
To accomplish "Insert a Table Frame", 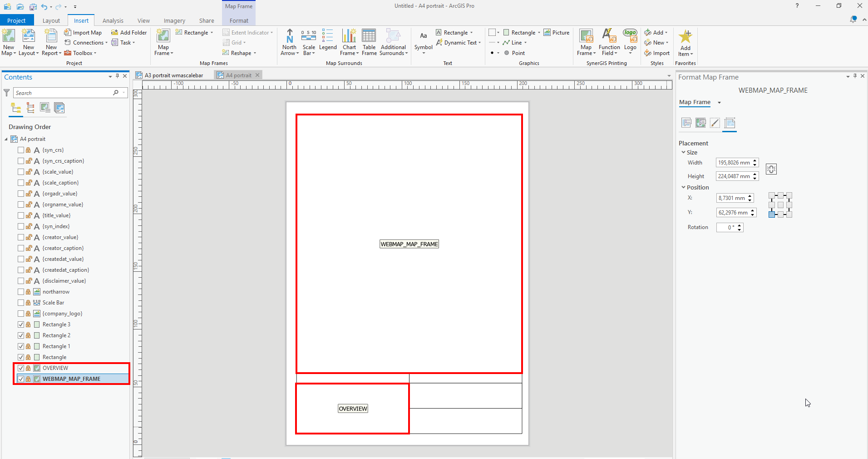I will 369,42.
